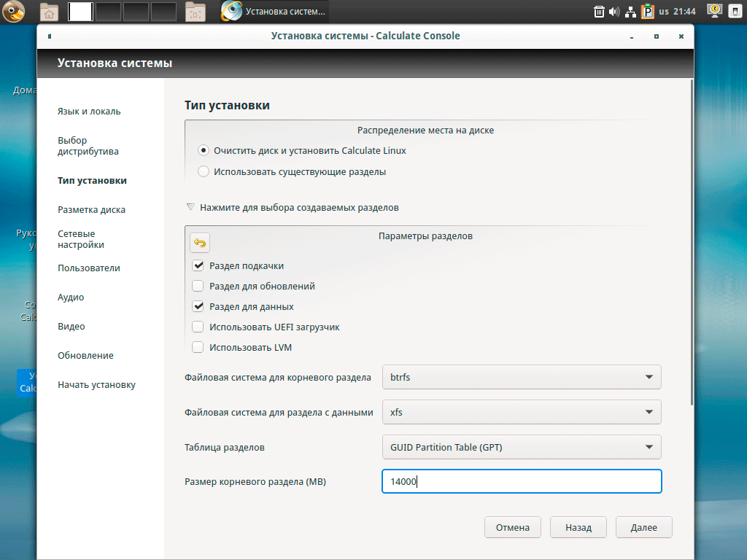
Task: Click the 'Отмена' button
Action: pos(513,528)
